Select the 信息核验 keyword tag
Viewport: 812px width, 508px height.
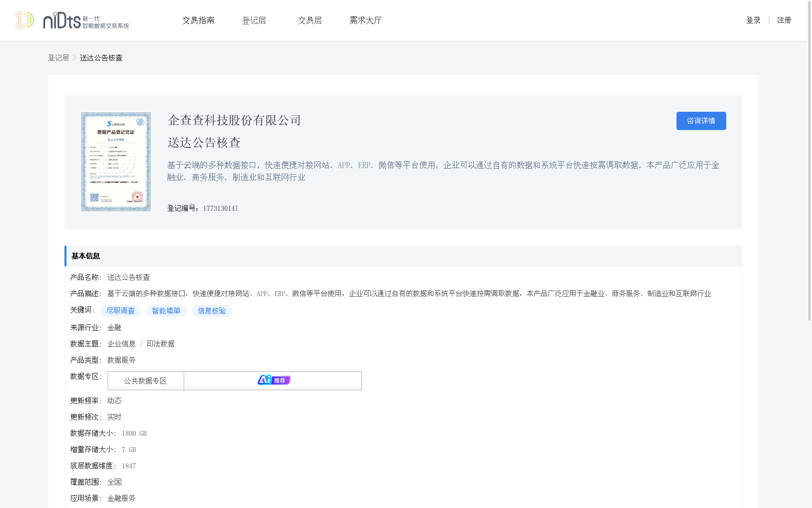[212, 311]
